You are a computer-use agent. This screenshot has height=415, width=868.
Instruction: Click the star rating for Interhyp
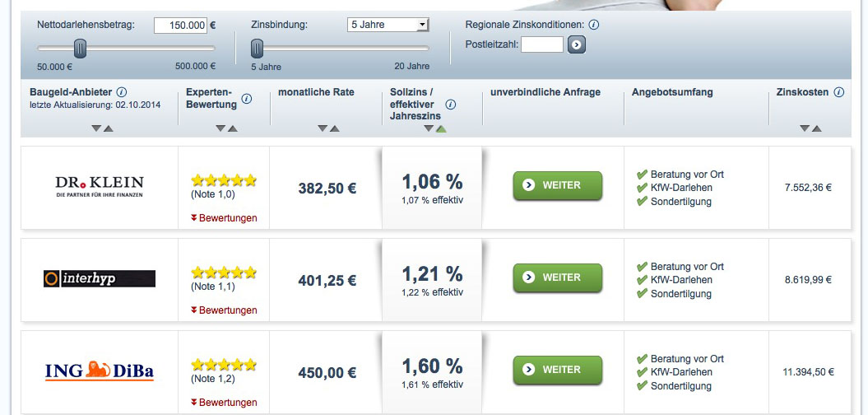pyautogui.click(x=224, y=272)
